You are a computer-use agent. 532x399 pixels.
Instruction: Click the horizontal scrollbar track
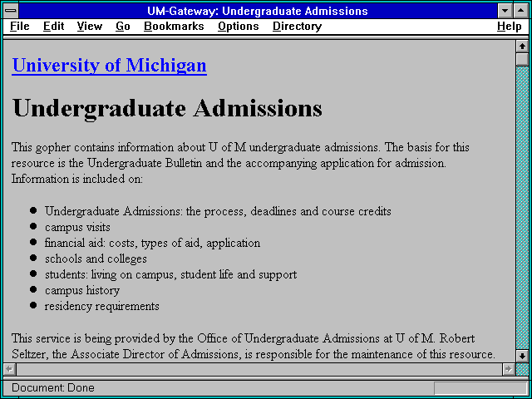point(259,369)
